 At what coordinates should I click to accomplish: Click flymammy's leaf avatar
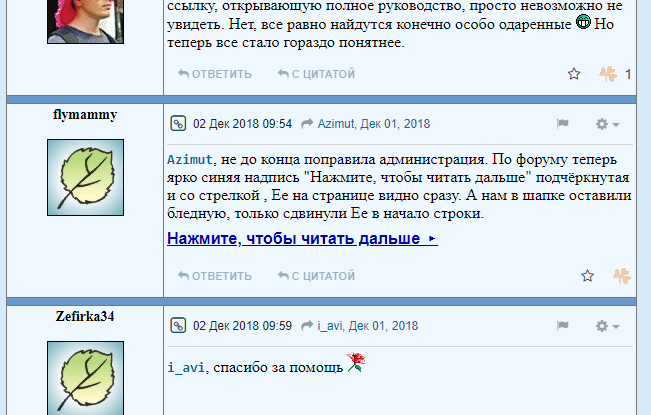click(86, 178)
